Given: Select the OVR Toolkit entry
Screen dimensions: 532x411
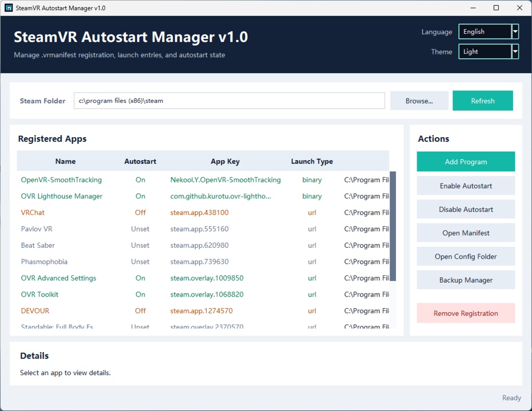Looking at the screenshot, I should 203,294.
